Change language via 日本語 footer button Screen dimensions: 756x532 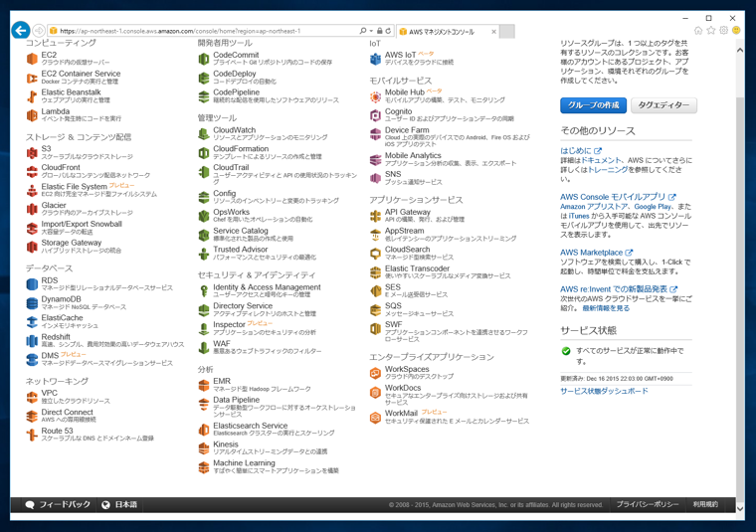click(119, 504)
